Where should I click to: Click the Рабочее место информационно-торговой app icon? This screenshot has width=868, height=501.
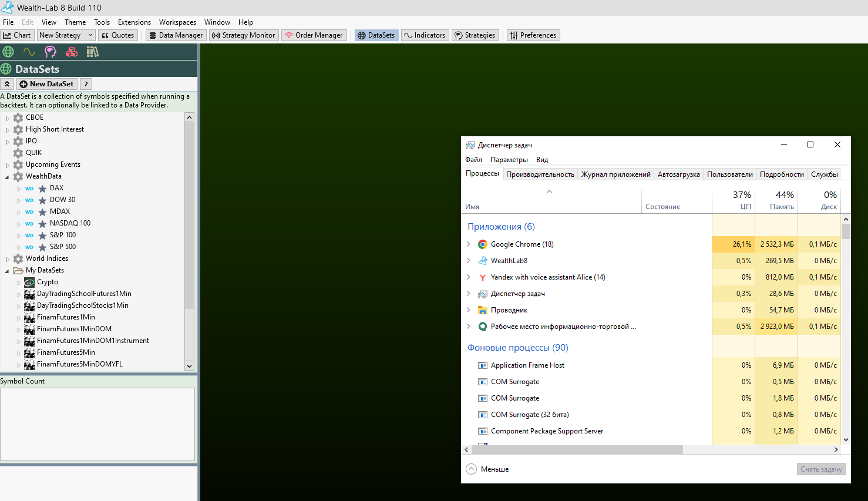coord(482,327)
